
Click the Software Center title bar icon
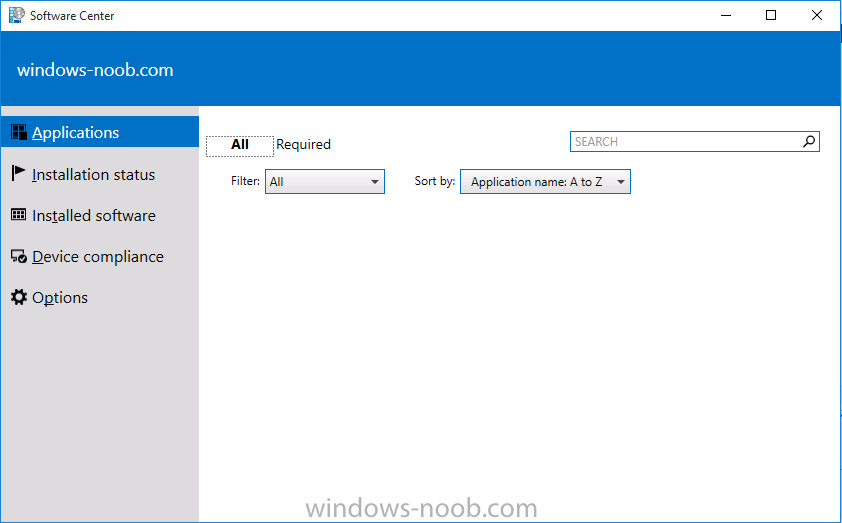pos(16,15)
